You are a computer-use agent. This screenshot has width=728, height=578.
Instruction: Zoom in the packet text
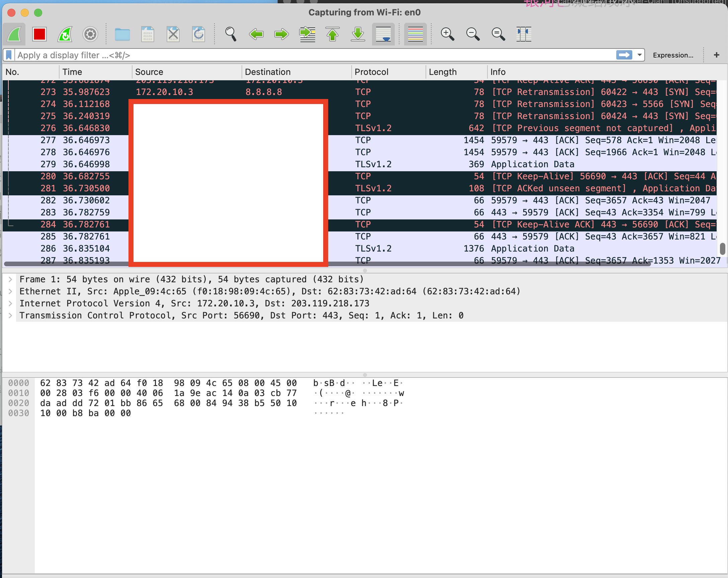click(x=447, y=34)
